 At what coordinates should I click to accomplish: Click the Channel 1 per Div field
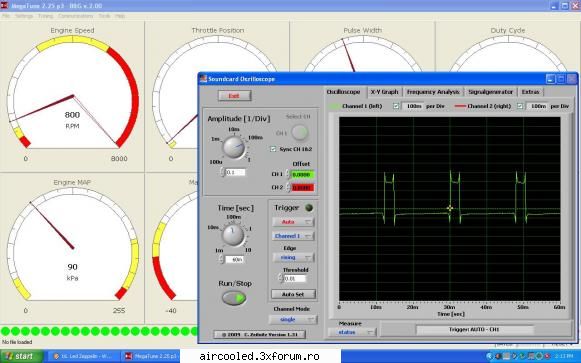click(413, 106)
